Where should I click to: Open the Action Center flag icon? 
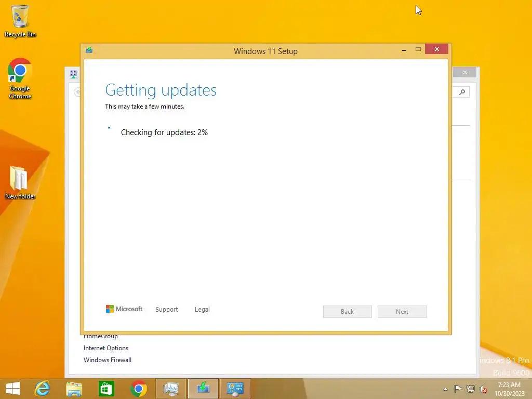tap(458, 389)
